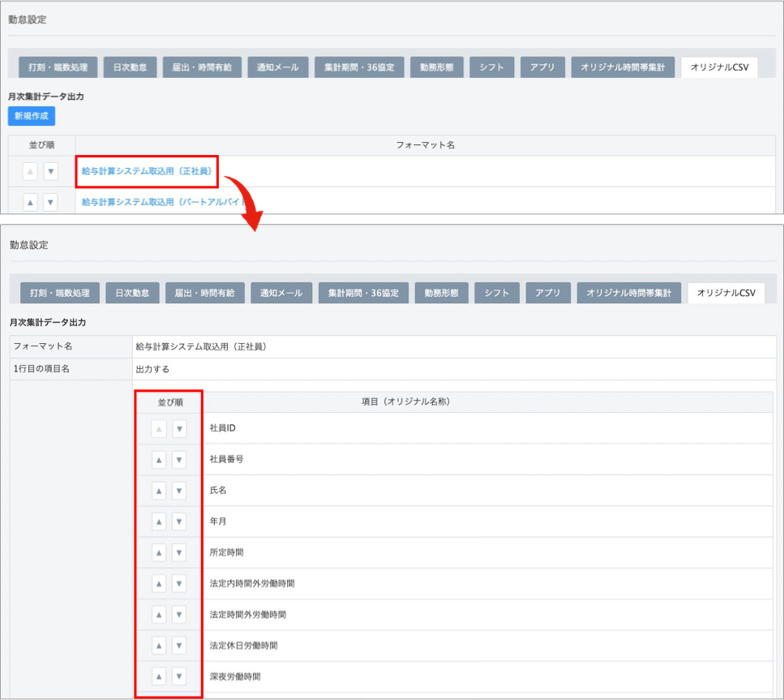Move 所定時間 item down one position
The width and height of the screenshot is (784, 700).
coord(179,552)
